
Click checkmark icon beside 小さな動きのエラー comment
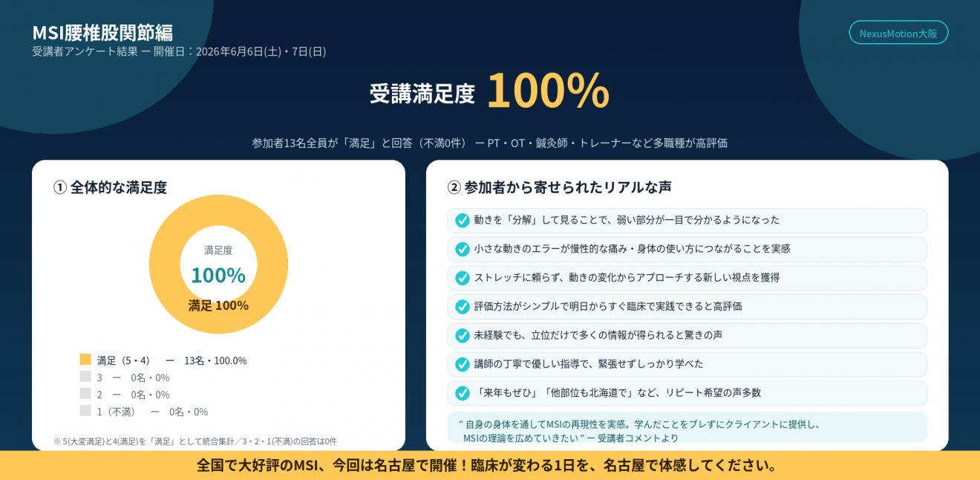pos(463,249)
